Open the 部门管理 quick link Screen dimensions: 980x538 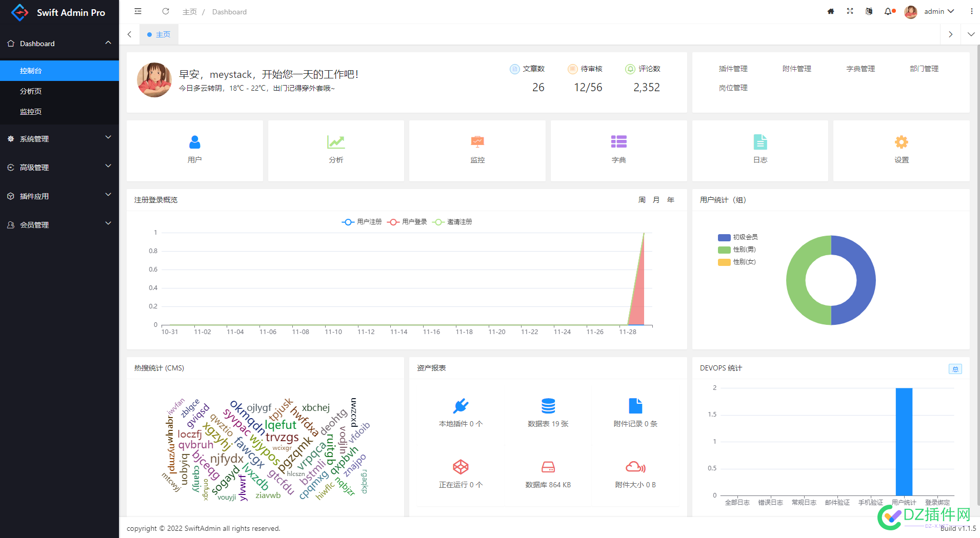tap(924, 69)
